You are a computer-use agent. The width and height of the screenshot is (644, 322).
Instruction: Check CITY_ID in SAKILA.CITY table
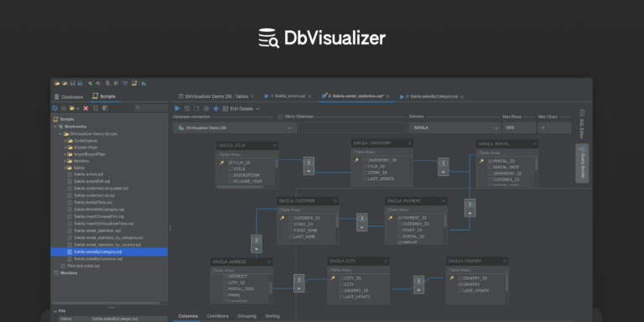click(342, 278)
